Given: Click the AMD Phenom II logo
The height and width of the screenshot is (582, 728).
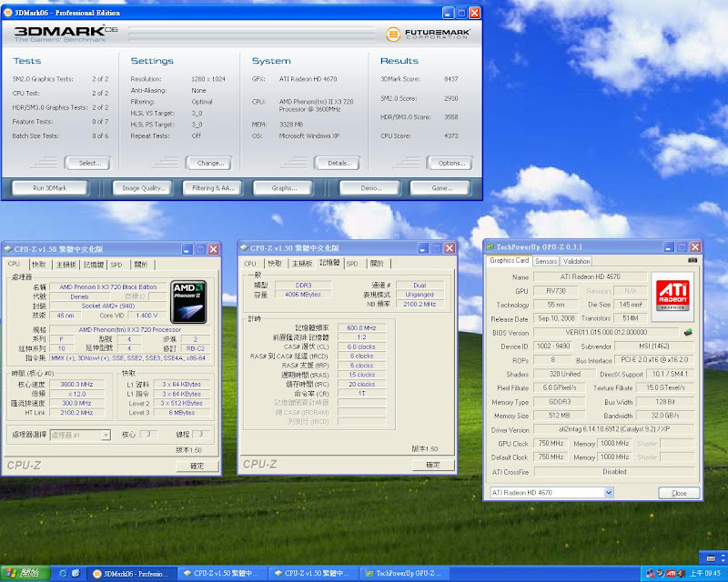Looking at the screenshot, I should (187, 300).
